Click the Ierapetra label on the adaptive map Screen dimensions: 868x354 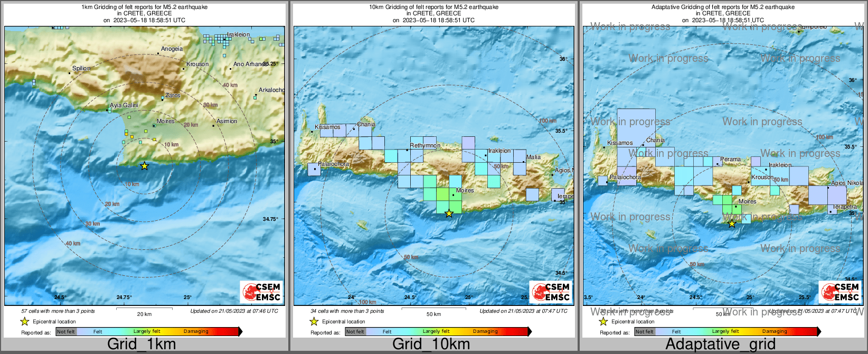click(845, 207)
